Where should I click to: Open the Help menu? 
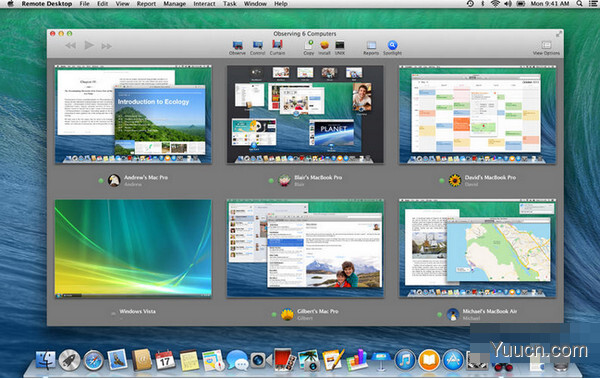[x=280, y=4]
